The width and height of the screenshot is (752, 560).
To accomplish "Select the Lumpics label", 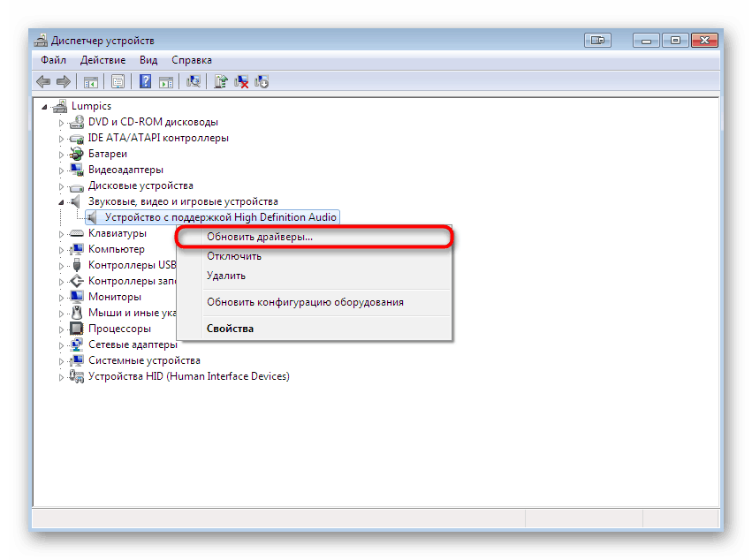I will (x=91, y=106).
